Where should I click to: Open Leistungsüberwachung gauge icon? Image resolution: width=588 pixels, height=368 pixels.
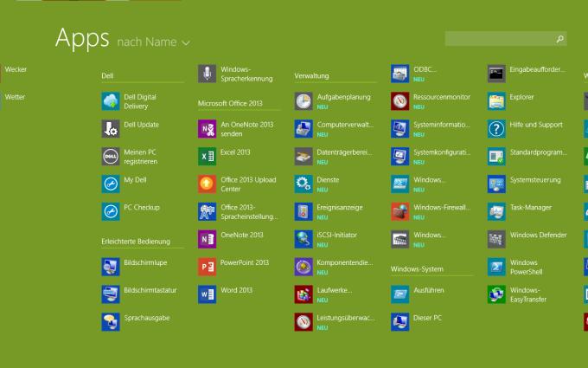coord(304,322)
